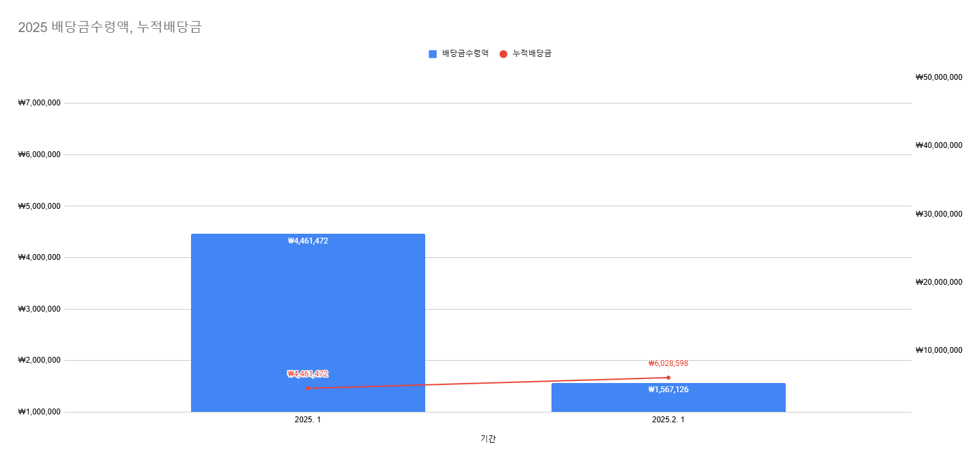Click the x-axis category label 2025. 1
Screen dimensions: 980x457
point(307,420)
